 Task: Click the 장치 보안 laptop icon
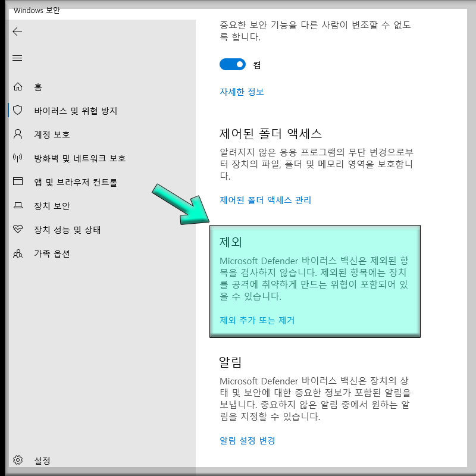click(18, 206)
